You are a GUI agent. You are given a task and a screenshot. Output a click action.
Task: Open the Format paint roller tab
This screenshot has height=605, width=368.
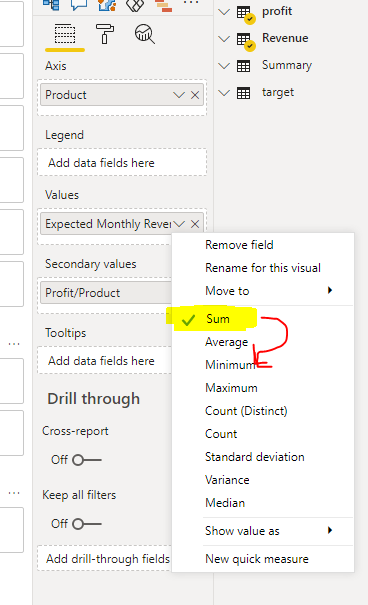pos(105,34)
